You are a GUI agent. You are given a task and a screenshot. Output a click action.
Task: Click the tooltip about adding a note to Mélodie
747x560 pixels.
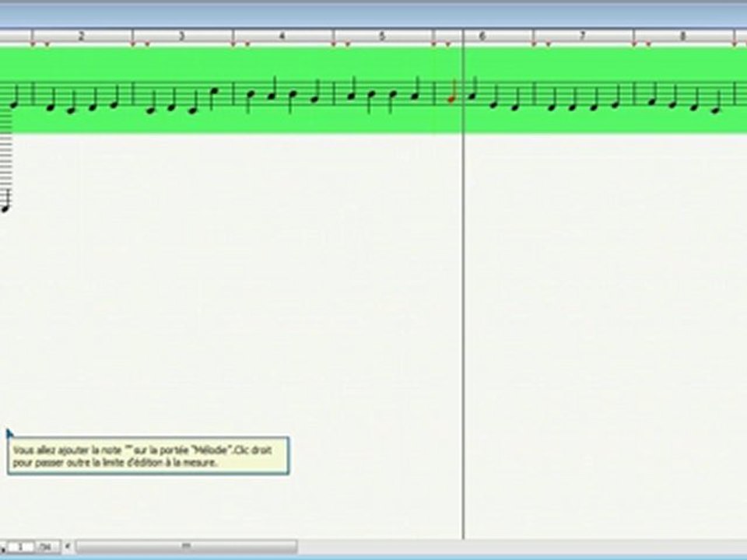pyautogui.click(x=148, y=456)
